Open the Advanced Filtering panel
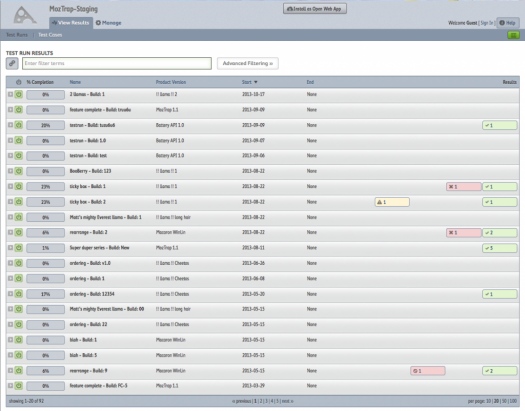Viewport: 525px width, 411px height. coord(248,63)
